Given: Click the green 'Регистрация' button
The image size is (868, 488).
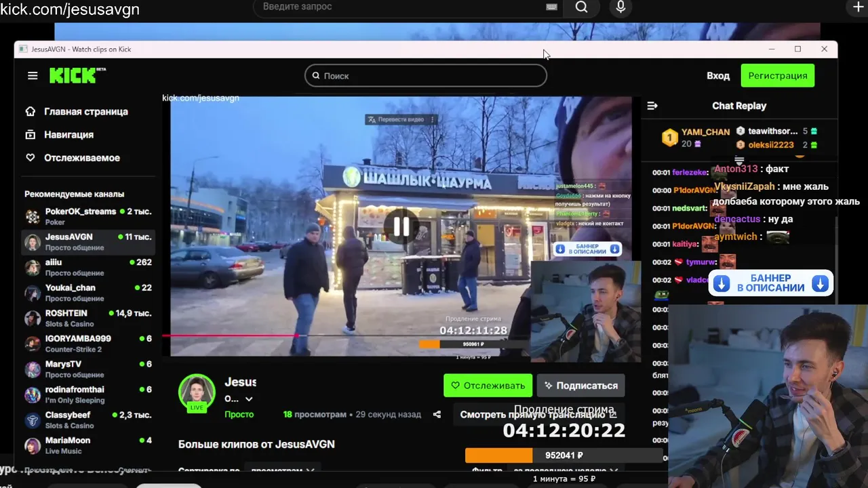Looking at the screenshot, I should pos(777,75).
